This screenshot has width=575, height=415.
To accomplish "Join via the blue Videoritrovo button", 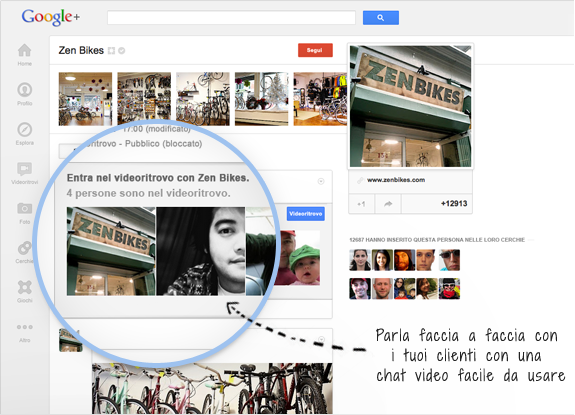I will pyautogui.click(x=305, y=214).
